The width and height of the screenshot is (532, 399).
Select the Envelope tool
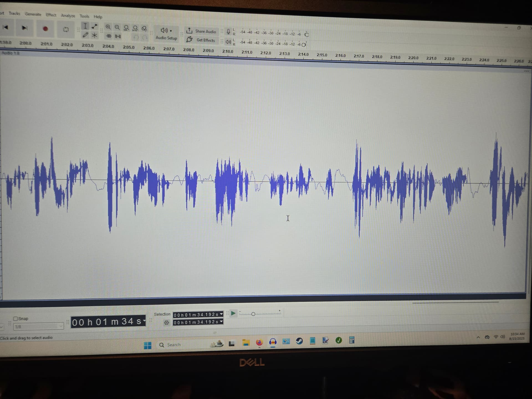click(95, 26)
